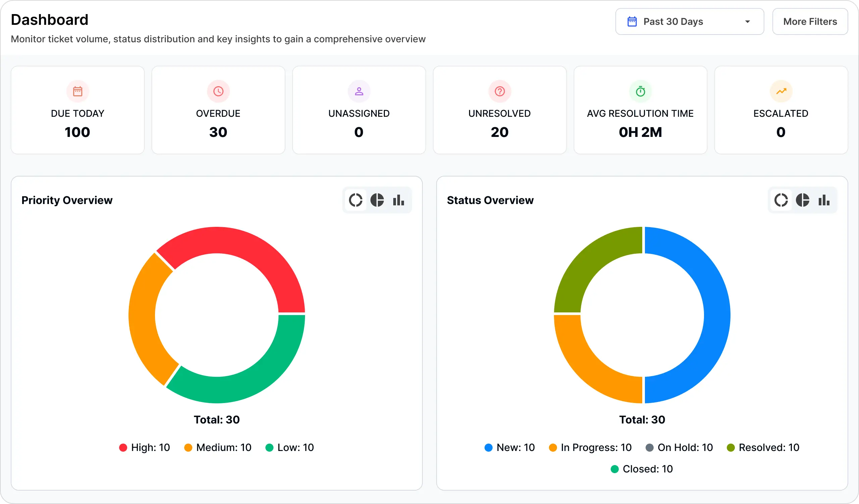
Task: Toggle the New: 10 legend item
Action: coord(510,447)
